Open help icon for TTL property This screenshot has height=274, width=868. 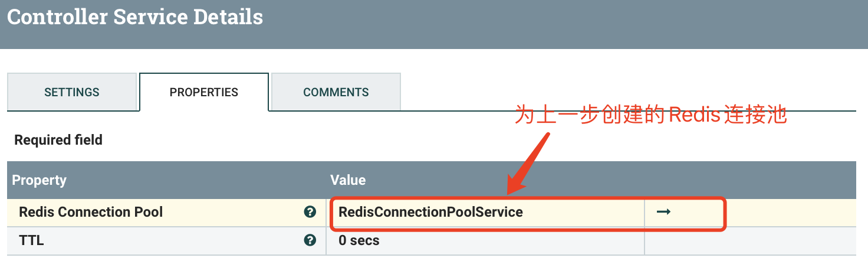click(310, 240)
